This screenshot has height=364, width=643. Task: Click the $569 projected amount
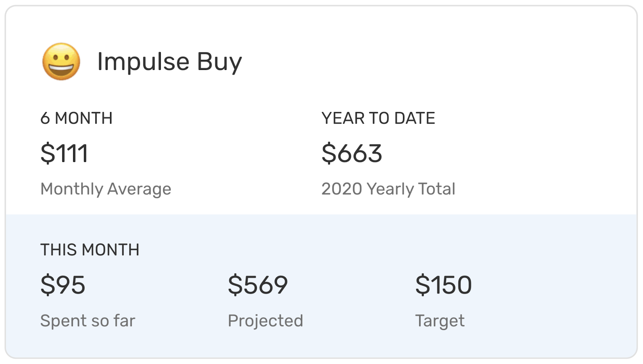click(258, 285)
